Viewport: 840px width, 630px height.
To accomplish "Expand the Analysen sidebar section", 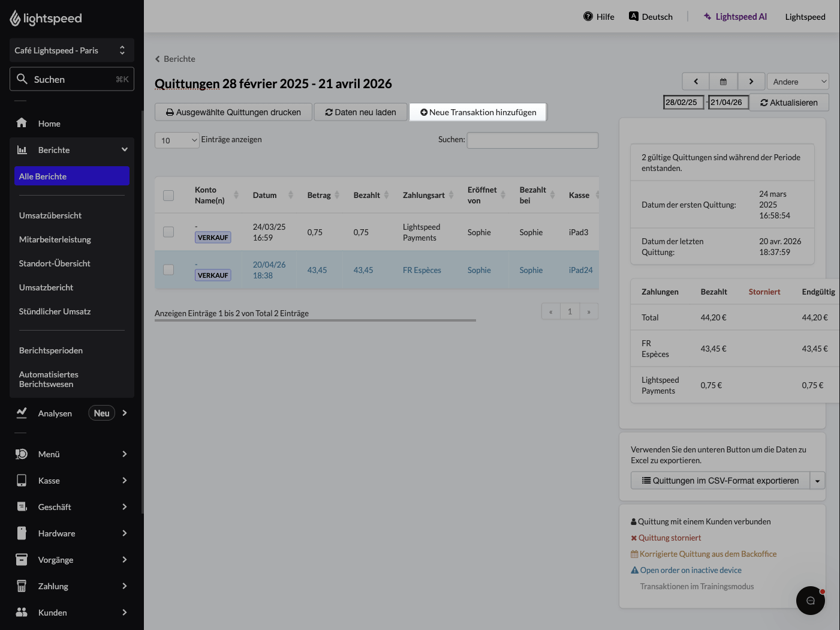I will (125, 413).
